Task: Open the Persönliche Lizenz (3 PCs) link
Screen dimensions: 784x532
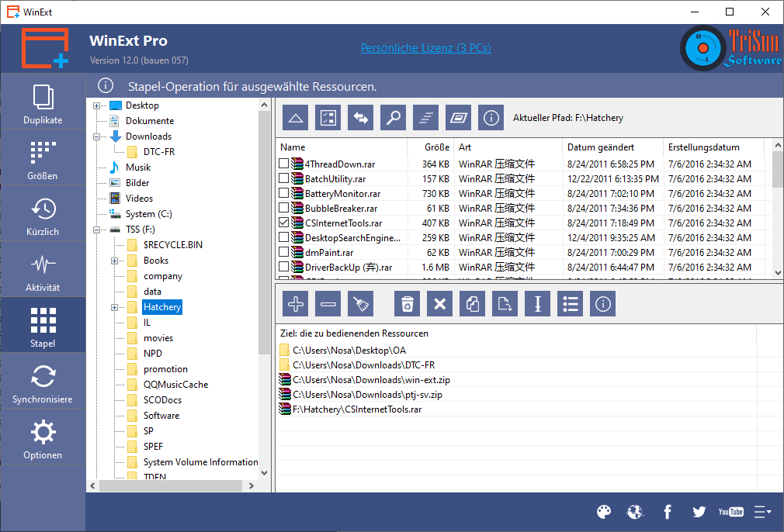Action: click(426, 48)
